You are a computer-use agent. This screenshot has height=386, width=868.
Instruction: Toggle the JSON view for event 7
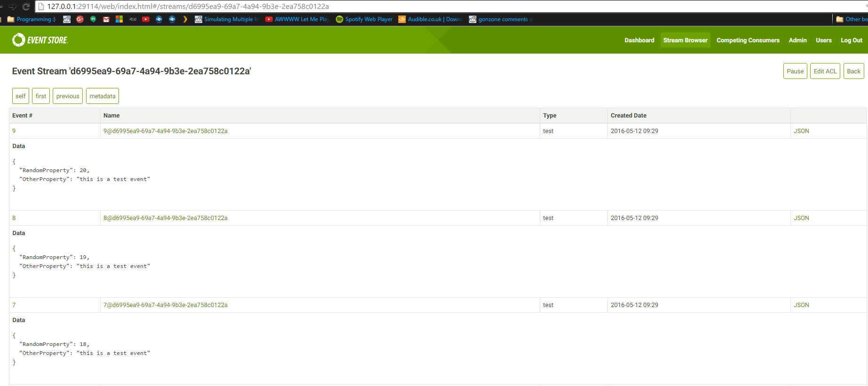point(801,305)
